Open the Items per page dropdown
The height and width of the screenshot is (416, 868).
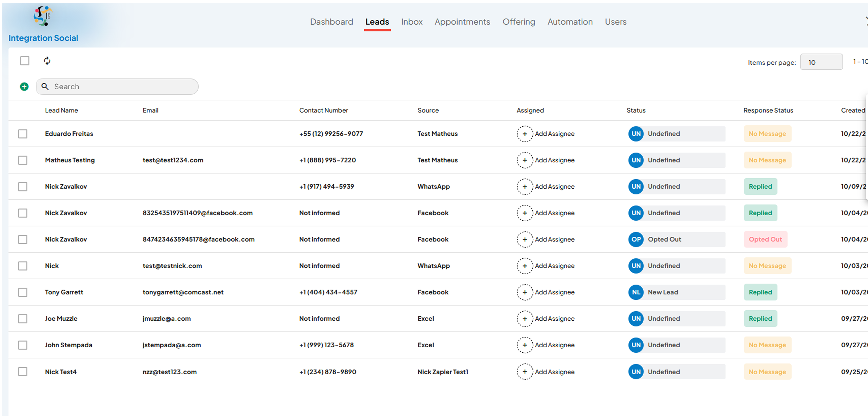pos(821,62)
